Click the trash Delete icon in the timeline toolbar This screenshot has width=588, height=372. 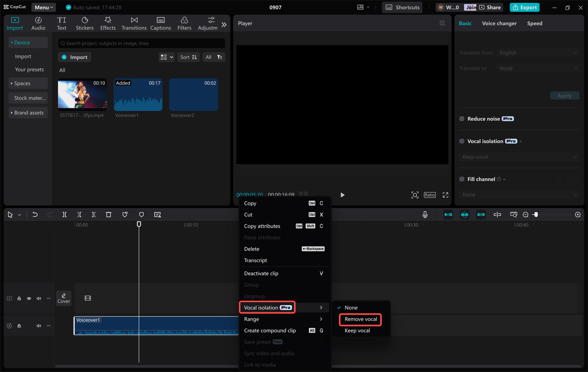pyautogui.click(x=108, y=214)
